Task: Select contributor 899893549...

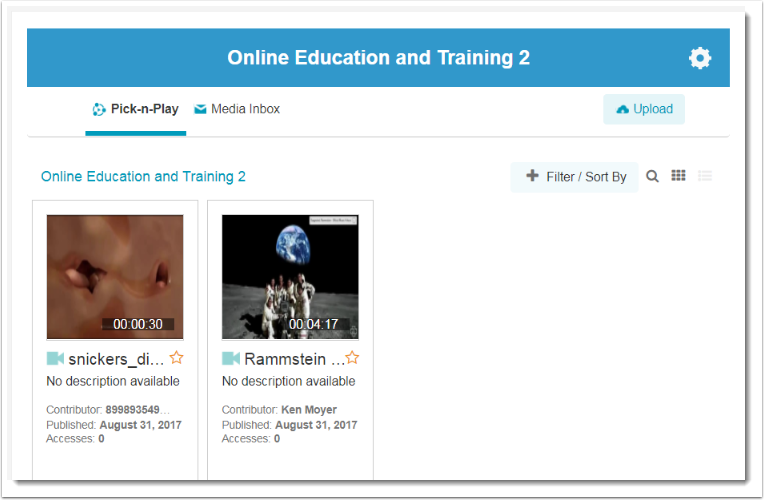Action: point(137,410)
